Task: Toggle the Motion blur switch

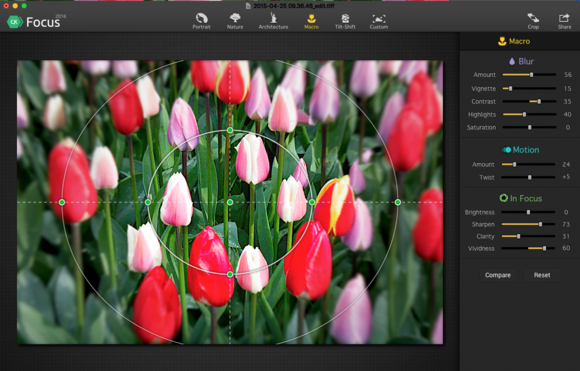Action: 506,150
